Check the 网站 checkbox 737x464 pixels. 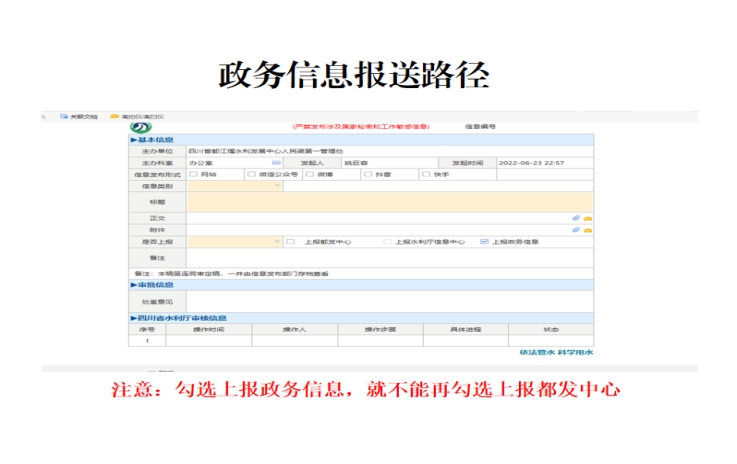tap(193, 174)
